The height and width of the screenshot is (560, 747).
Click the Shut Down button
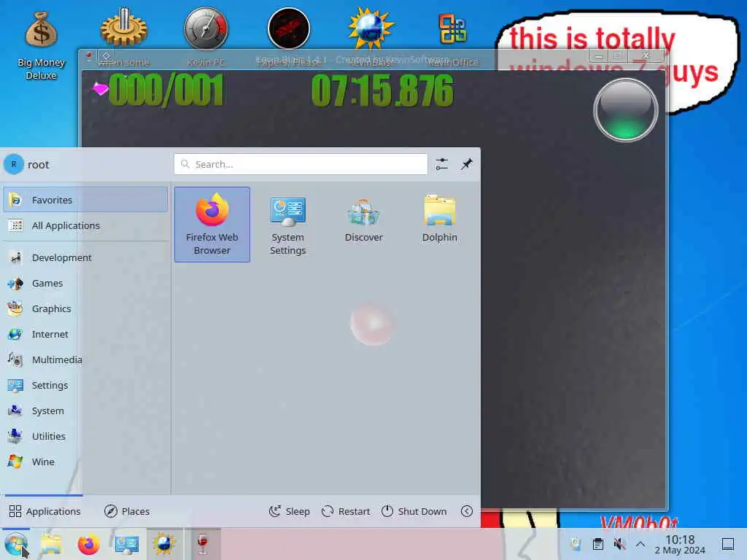click(414, 511)
